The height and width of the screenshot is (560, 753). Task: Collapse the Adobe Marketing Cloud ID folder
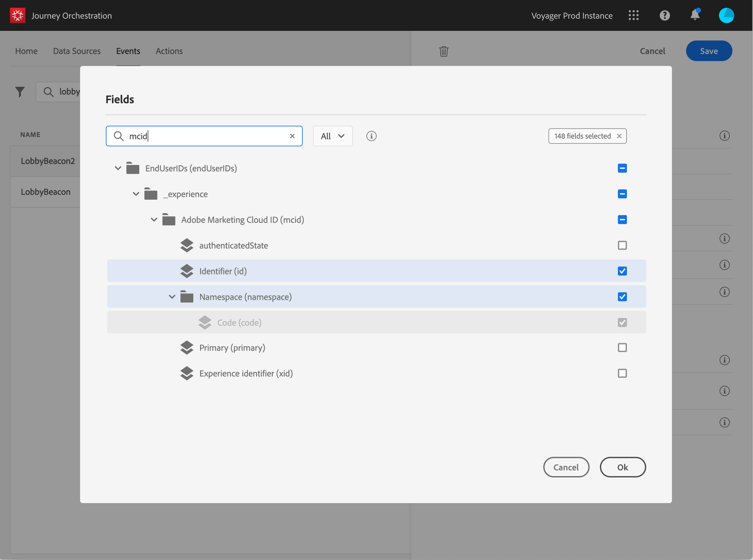pos(154,220)
